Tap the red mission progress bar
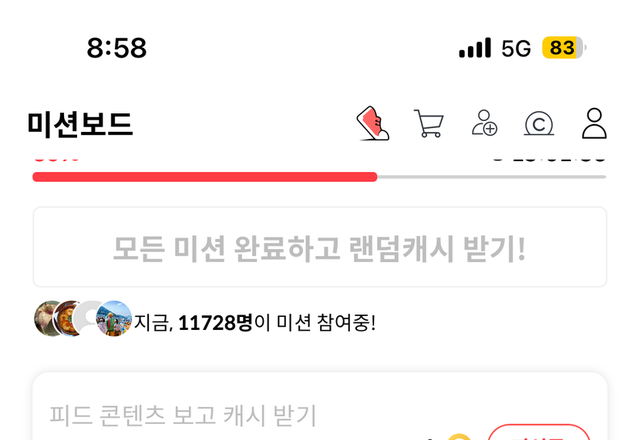This screenshot has width=640, height=440. (205, 177)
